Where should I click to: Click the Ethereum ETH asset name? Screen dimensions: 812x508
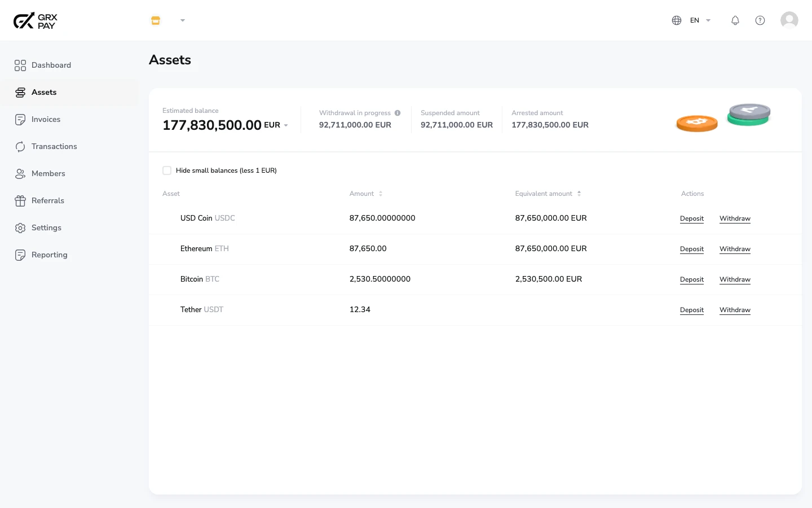[205, 248]
